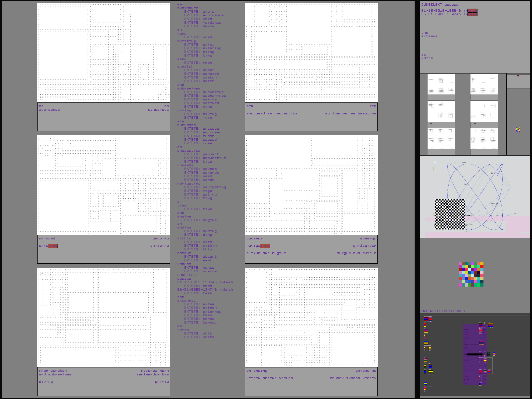Viewport: 532px width, 399px height.
Task: Click the 'enclosed as projectile' caption text
Action: pos(272,114)
